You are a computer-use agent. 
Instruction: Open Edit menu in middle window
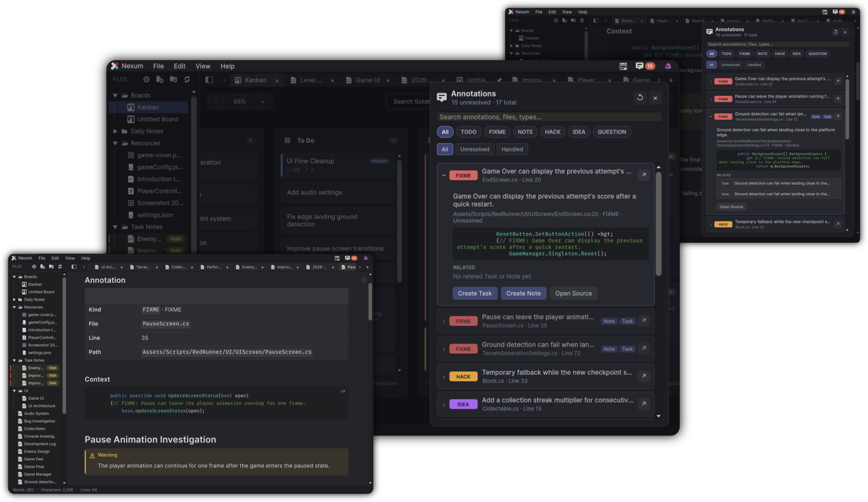pyautogui.click(x=180, y=66)
